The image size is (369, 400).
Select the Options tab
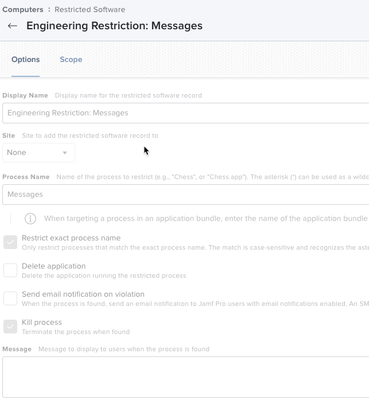(x=25, y=59)
